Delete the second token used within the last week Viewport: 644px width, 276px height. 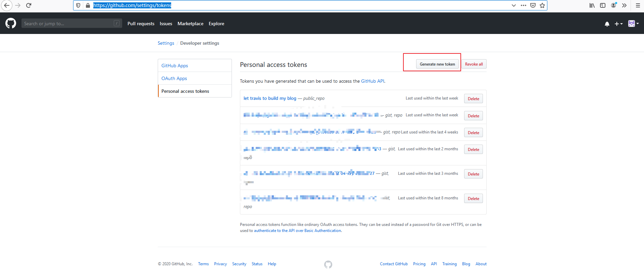[474, 116]
